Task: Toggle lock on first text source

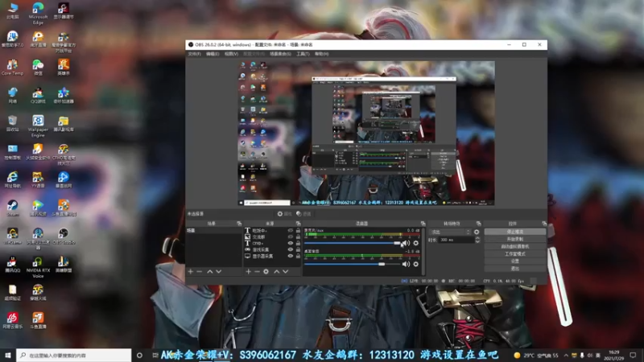Action: [298, 231]
